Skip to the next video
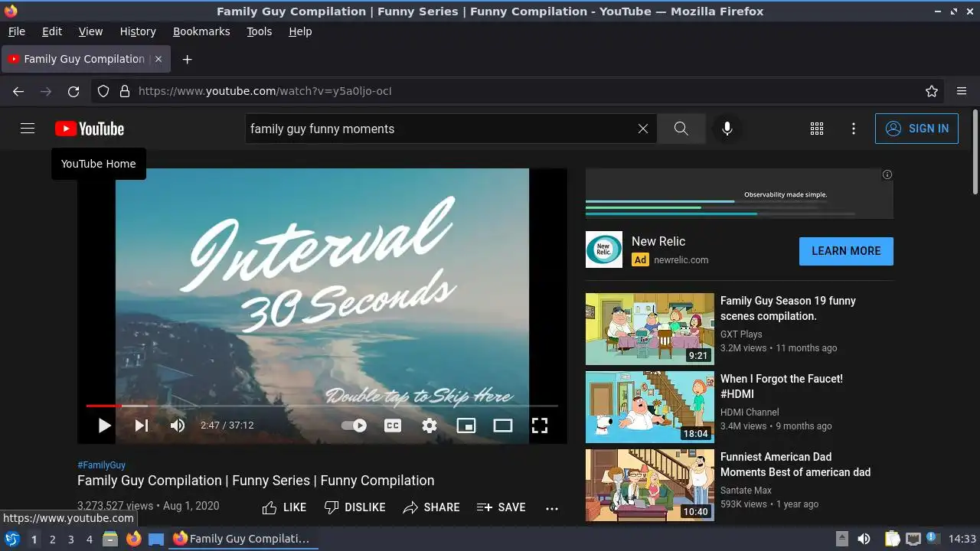This screenshot has width=980, height=551. [142, 425]
